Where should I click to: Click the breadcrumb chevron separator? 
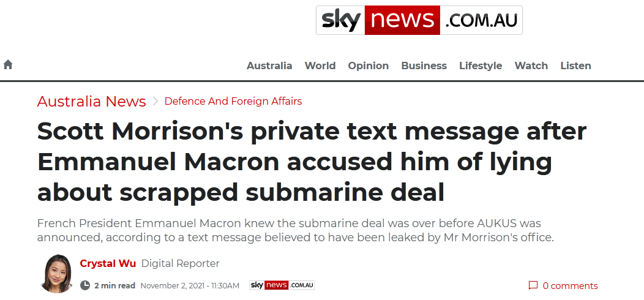[155, 101]
